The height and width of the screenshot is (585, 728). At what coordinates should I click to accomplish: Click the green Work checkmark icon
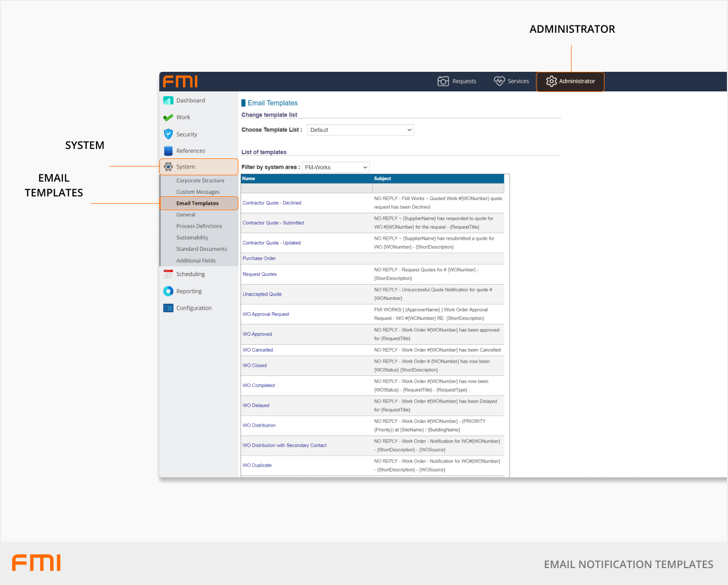(168, 117)
